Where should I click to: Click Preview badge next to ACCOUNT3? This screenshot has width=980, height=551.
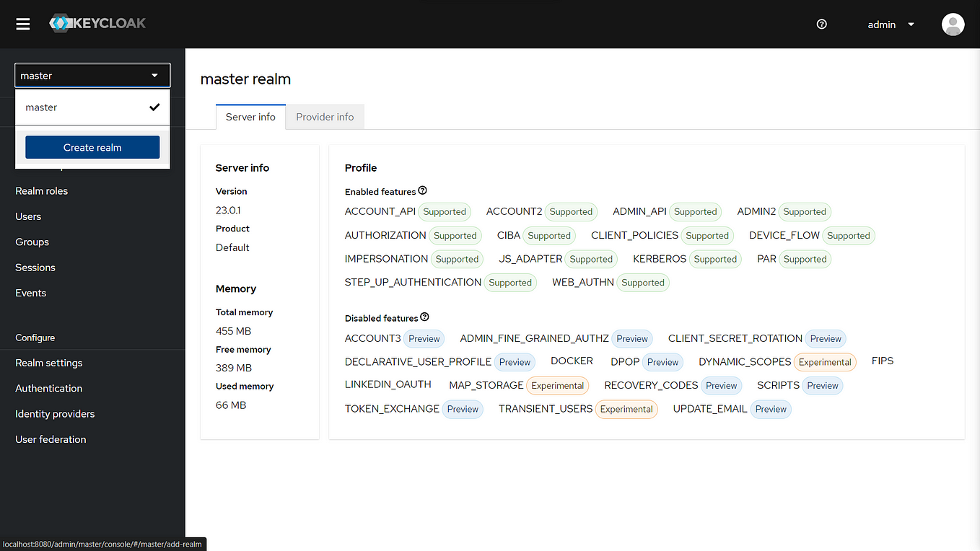click(424, 339)
